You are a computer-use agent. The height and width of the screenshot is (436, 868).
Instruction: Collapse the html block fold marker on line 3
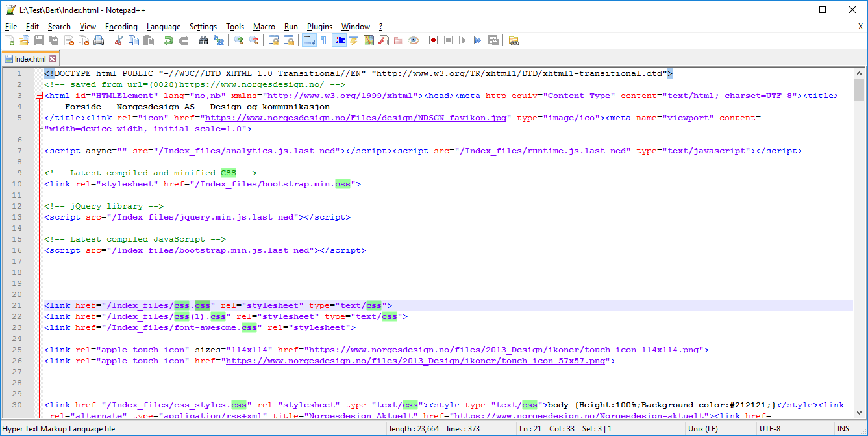point(40,96)
